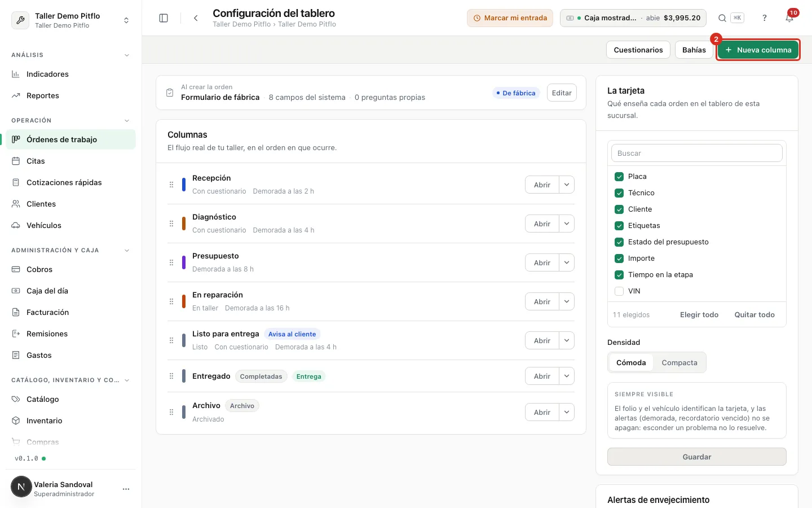The width and height of the screenshot is (812, 508).
Task: Go back with the left arrow icon
Action: coord(196,18)
